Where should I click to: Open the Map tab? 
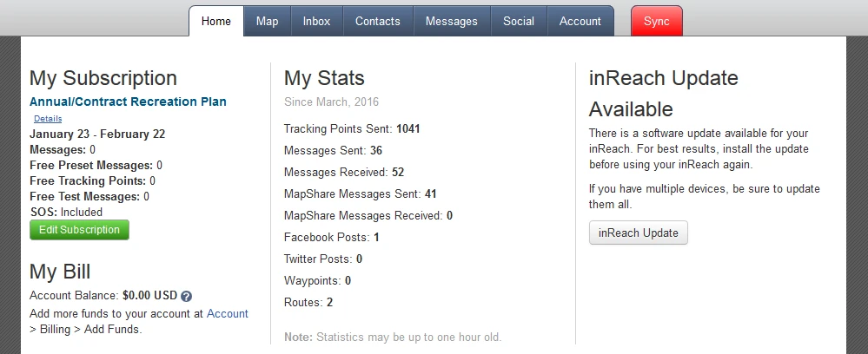(x=268, y=21)
